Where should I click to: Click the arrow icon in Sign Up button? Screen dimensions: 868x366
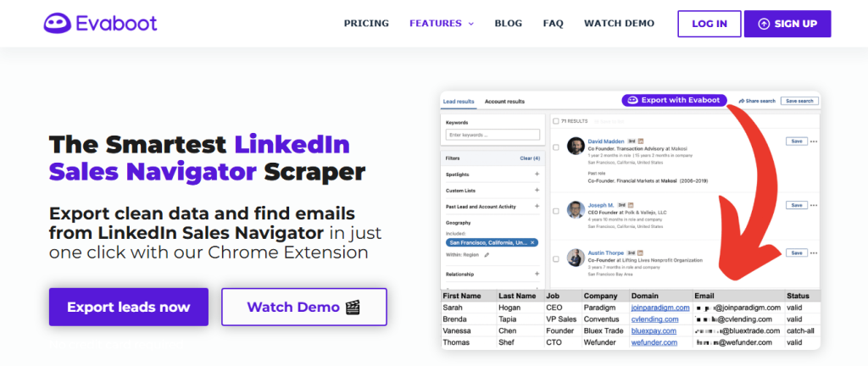click(x=764, y=24)
